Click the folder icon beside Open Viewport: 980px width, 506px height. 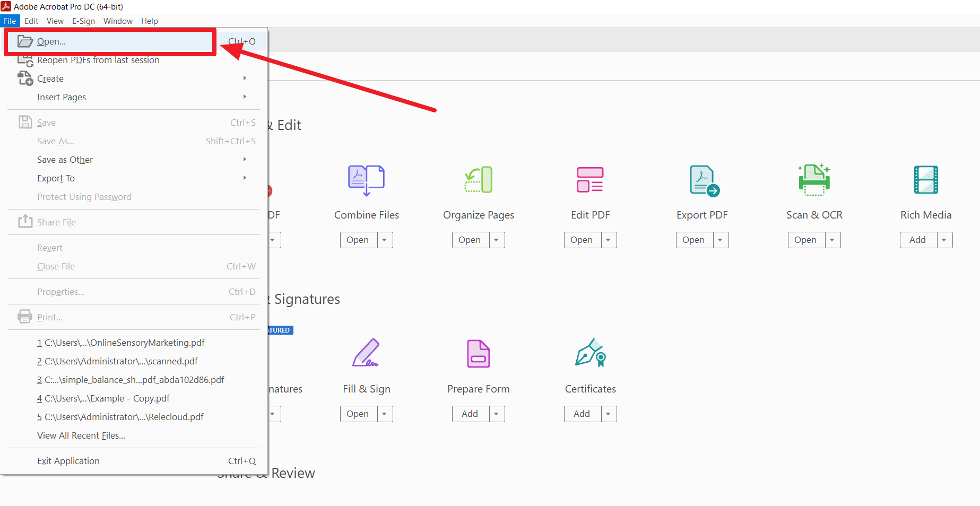[x=25, y=41]
